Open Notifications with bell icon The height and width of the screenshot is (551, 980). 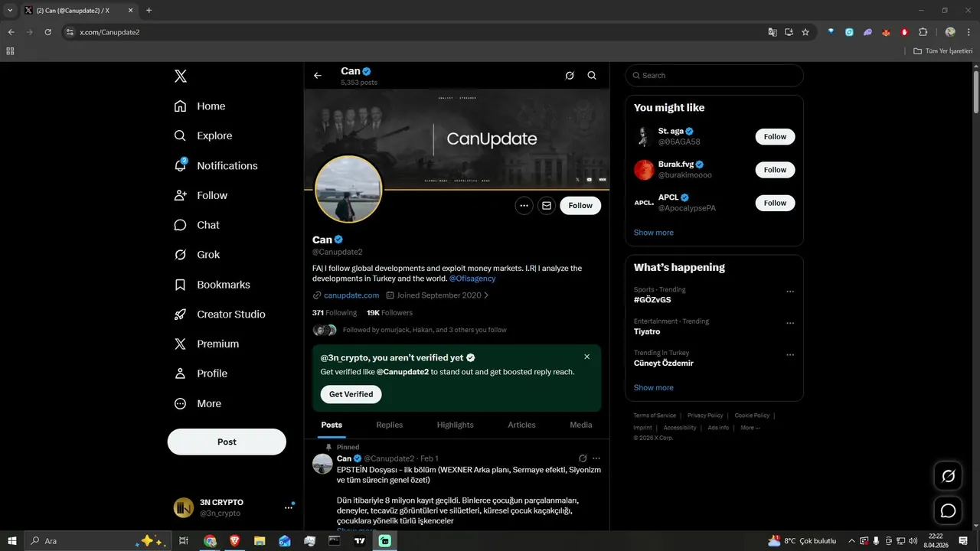tap(216, 165)
